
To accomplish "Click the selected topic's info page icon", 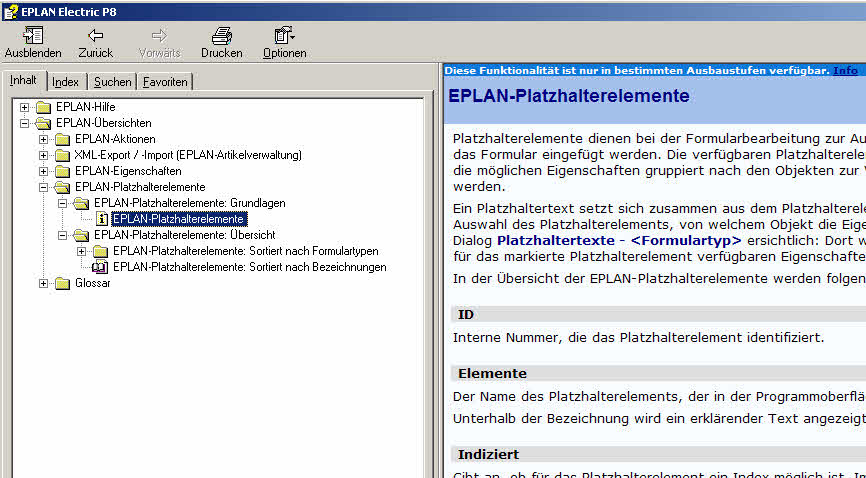I will [x=102, y=219].
